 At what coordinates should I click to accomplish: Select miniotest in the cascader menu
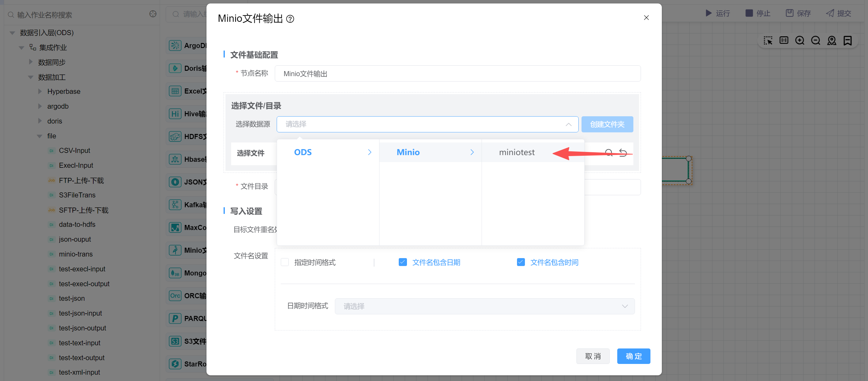coord(517,153)
